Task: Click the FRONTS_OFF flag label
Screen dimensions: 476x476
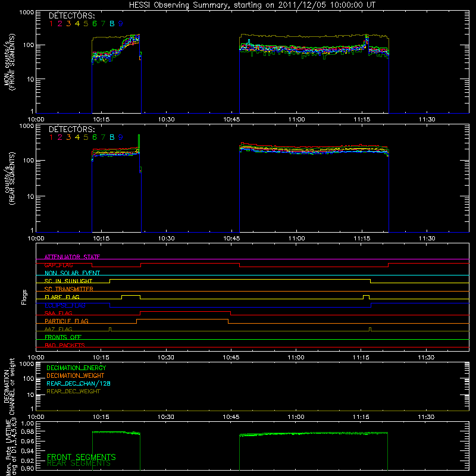Action: (x=63, y=337)
